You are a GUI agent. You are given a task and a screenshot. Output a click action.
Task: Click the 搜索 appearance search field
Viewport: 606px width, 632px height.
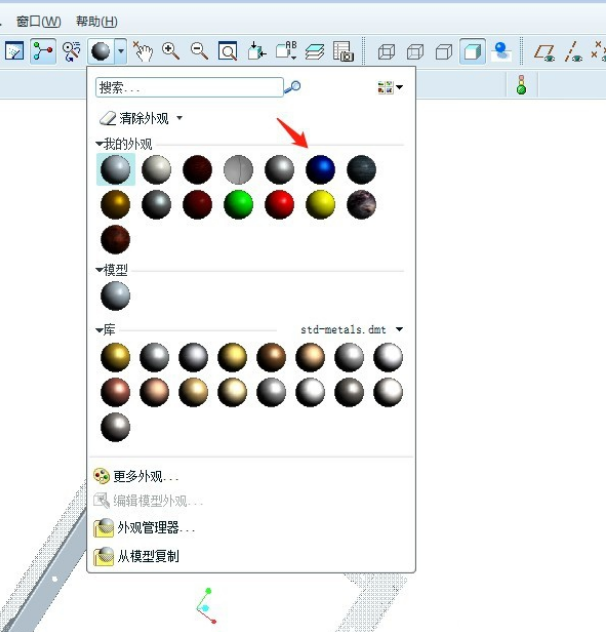(189, 87)
